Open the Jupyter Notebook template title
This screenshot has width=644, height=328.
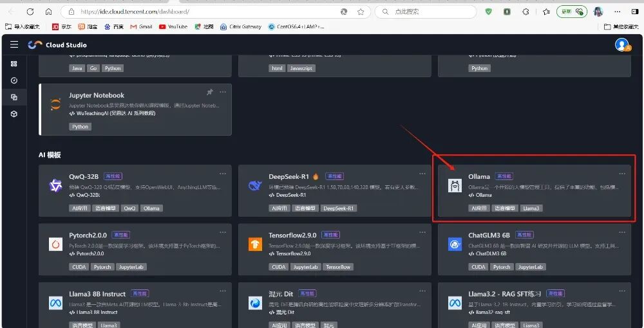coord(97,95)
